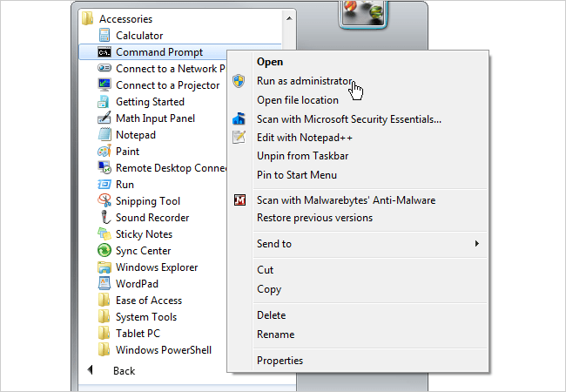Screen dimensions: 566x392
Task: Expand the Windows PowerShell folder label
Action: (x=164, y=350)
